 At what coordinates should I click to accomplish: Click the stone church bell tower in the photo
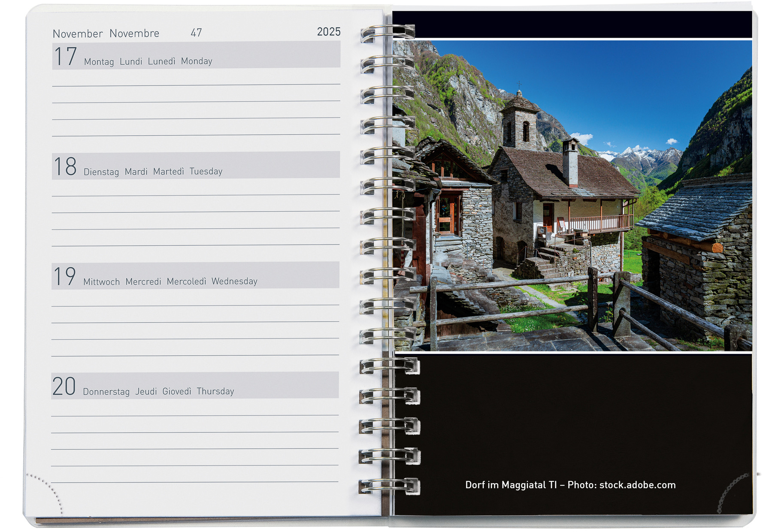point(520,120)
